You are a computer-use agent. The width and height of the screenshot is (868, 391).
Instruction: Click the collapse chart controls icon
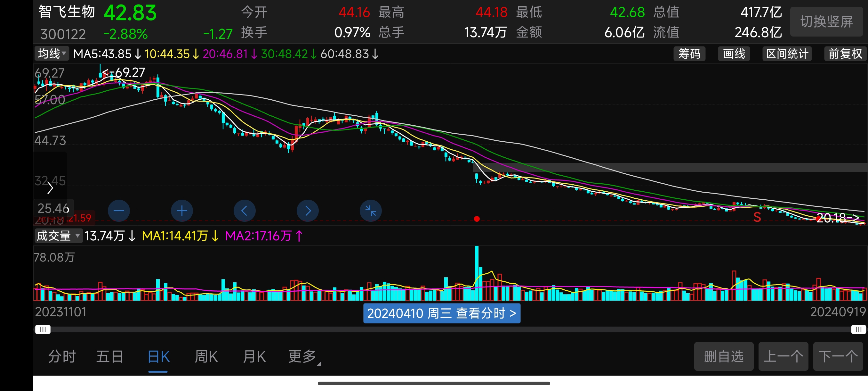[371, 211]
